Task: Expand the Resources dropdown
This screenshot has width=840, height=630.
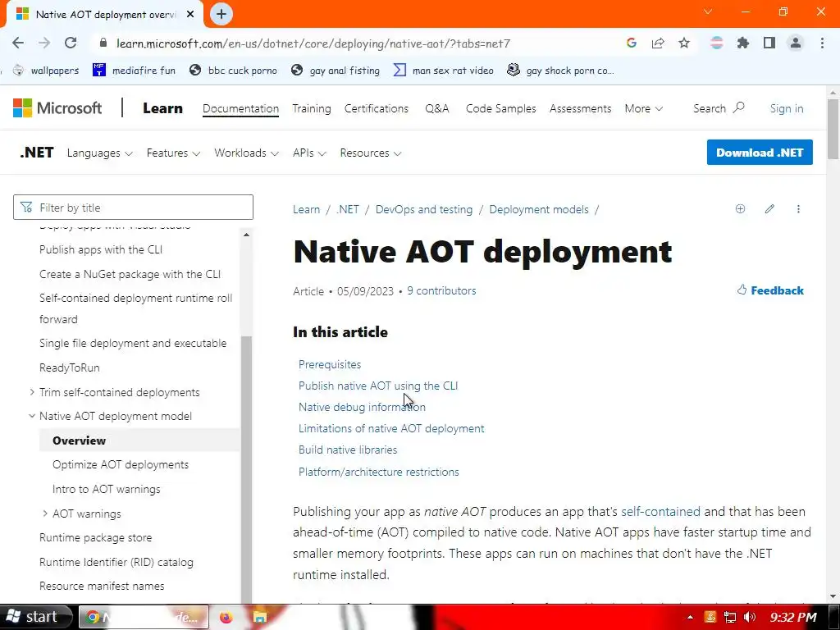Action: [370, 153]
